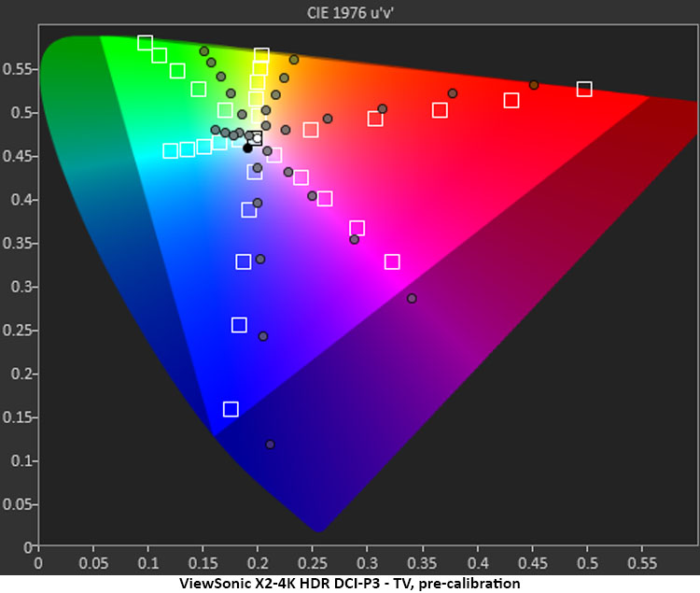Click the rightmost gray measured dot
Viewport: 700px width, 593px height.
coord(534,85)
